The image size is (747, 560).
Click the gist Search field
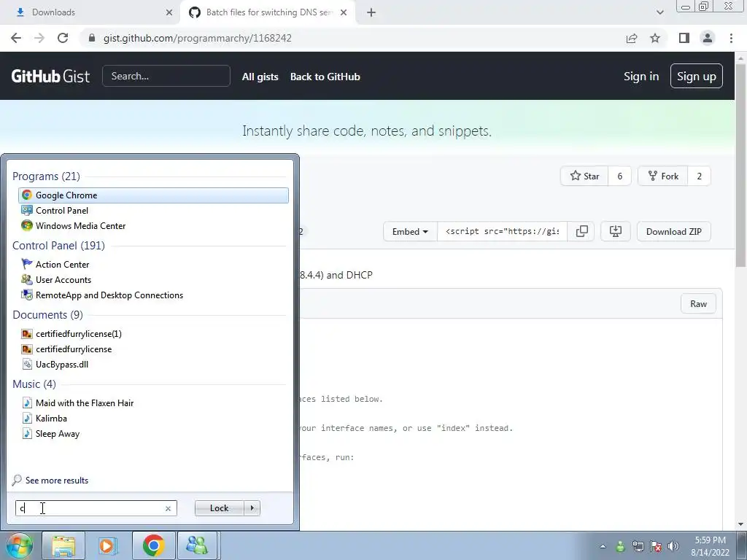[x=166, y=76]
